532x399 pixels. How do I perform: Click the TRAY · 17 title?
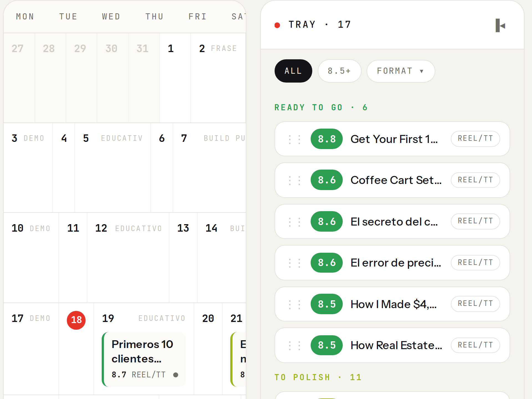[320, 25]
